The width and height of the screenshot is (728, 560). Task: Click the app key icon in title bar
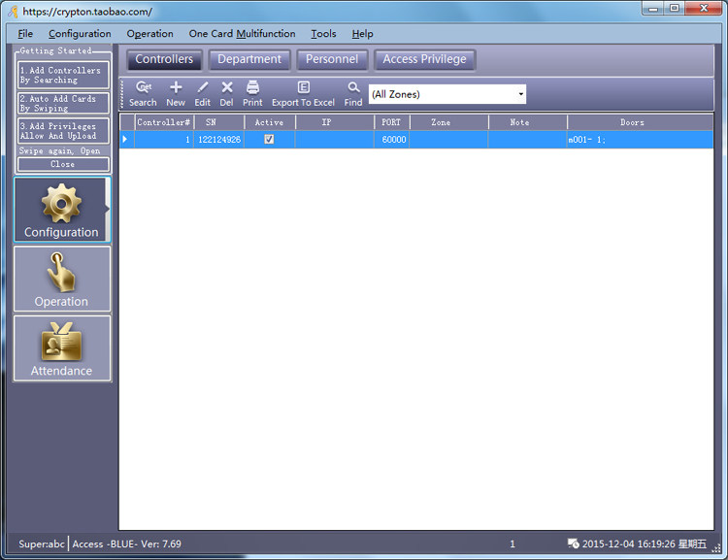tap(13, 11)
